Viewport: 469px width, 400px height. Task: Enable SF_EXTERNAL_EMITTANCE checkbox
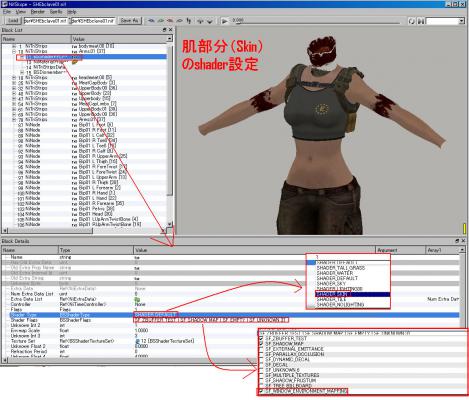[262, 349]
